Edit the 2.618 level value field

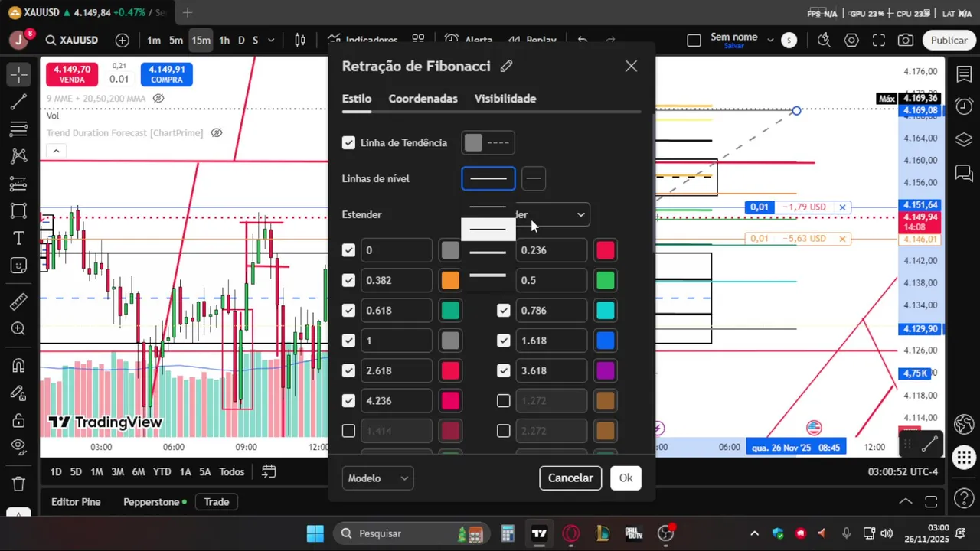point(397,370)
